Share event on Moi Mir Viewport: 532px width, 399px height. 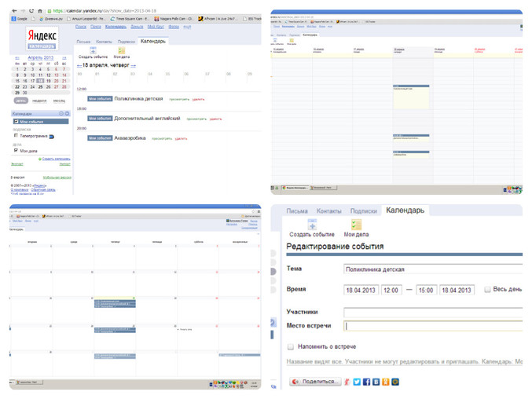(395, 382)
